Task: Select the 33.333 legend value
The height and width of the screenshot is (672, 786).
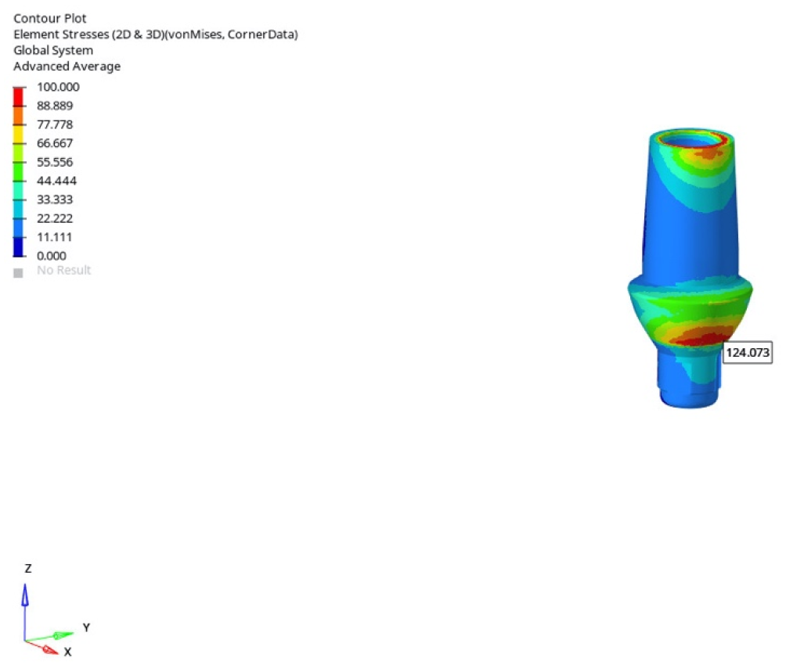Action: coord(55,199)
